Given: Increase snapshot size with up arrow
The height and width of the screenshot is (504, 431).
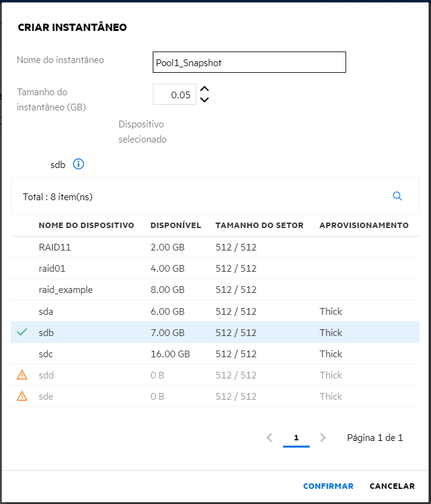Looking at the screenshot, I should pos(204,89).
